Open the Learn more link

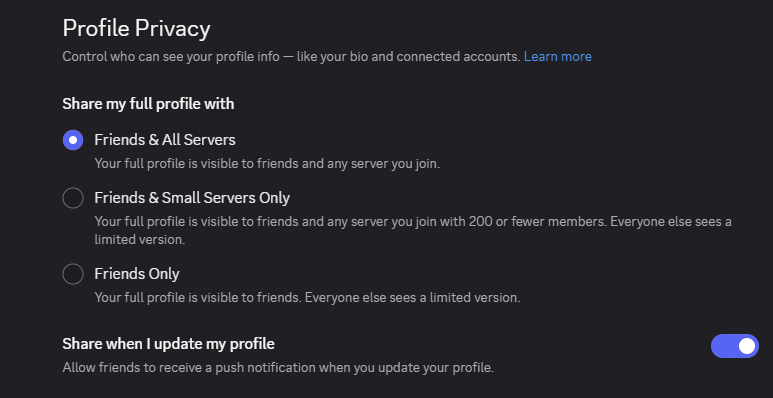point(558,57)
